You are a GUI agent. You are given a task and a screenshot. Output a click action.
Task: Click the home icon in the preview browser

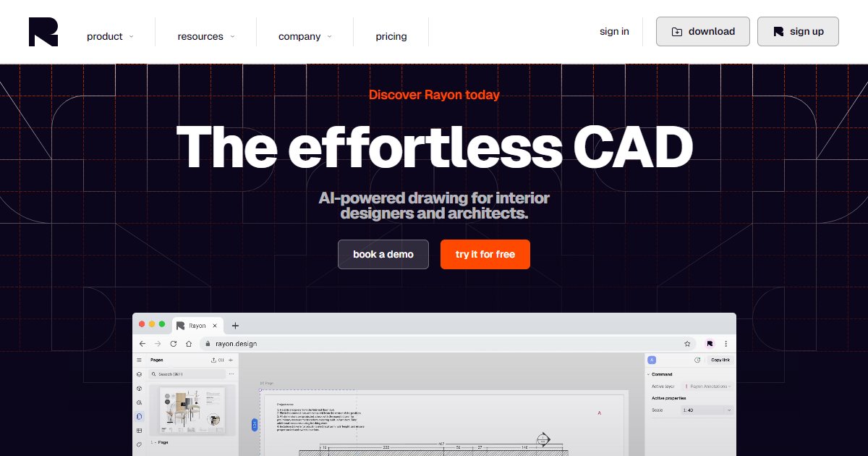189,344
